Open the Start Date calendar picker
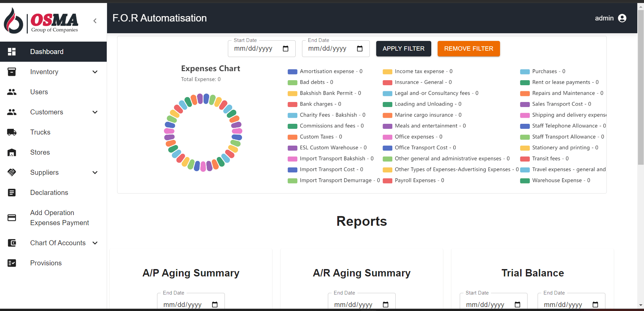644x311 pixels. click(x=286, y=49)
